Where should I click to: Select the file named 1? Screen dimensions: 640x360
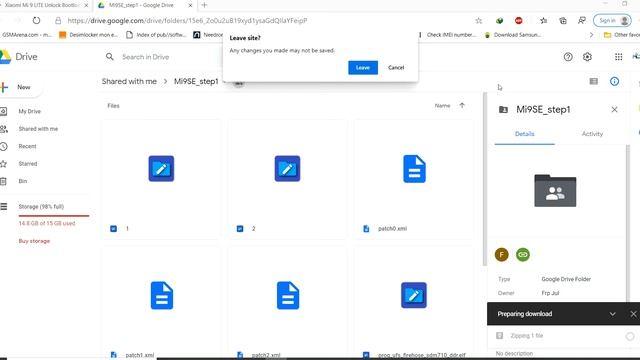pyautogui.click(x=161, y=179)
